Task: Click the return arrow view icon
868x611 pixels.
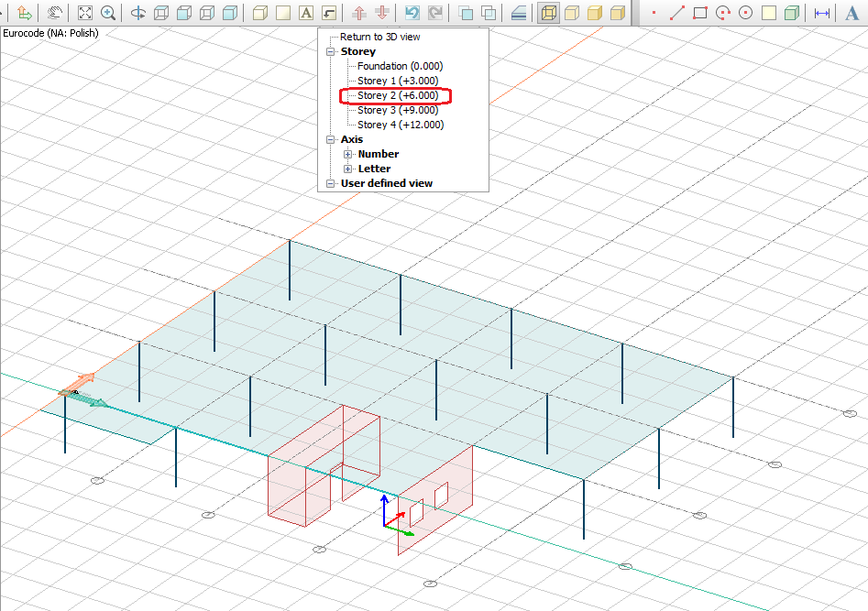Action: [329, 13]
